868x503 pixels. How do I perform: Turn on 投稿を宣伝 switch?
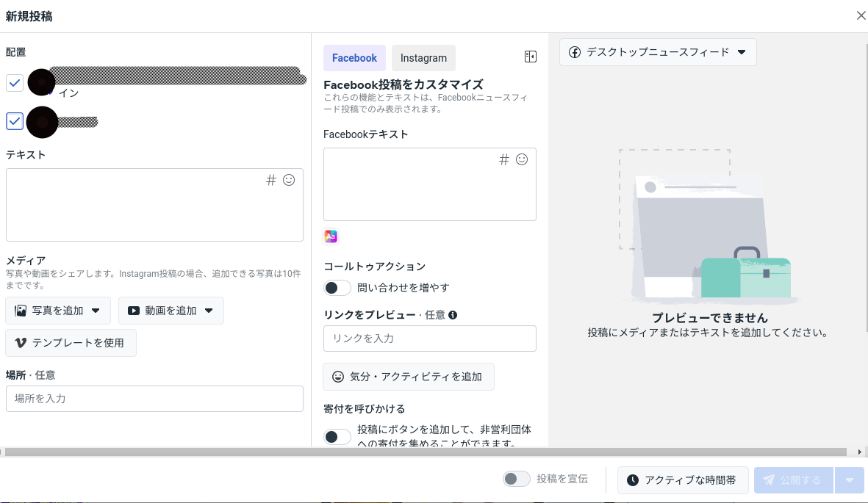(x=516, y=479)
